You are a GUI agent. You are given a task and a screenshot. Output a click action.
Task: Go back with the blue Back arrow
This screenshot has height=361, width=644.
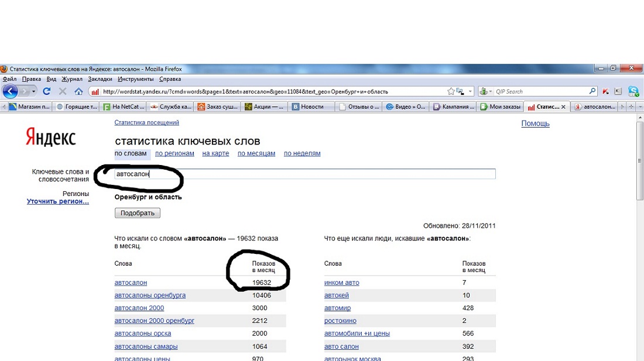coord(10,91)
